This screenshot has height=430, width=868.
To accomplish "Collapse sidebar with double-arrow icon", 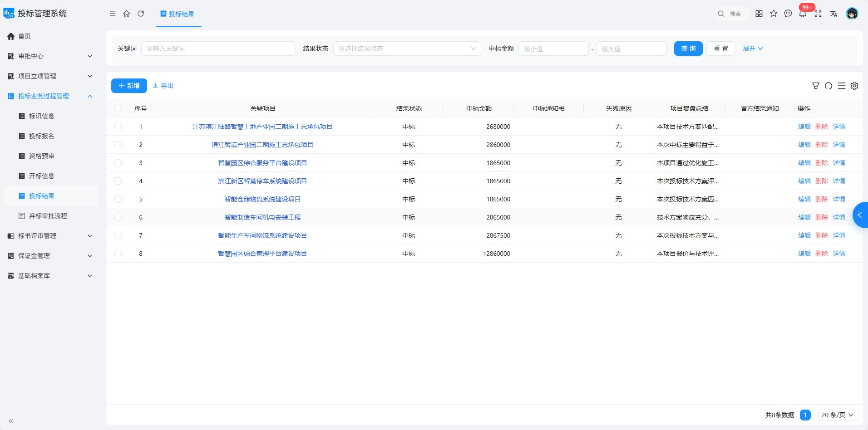I will click(11, 421).
